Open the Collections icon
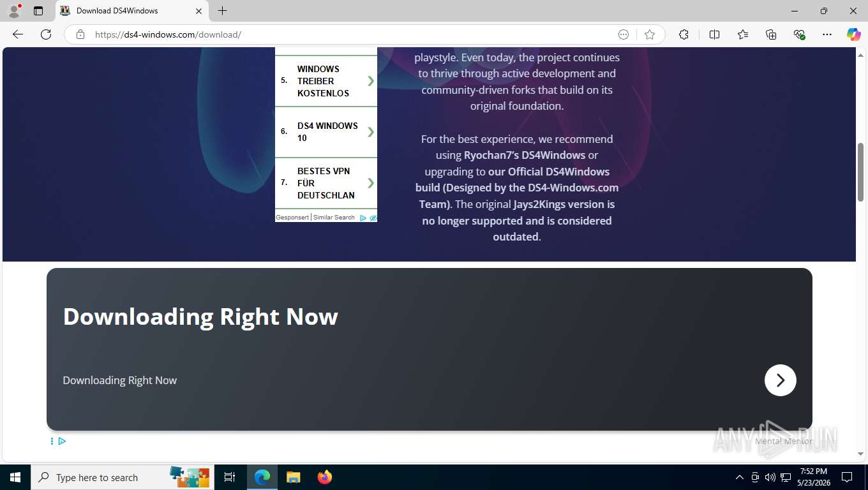 click(x=771, y=34)
